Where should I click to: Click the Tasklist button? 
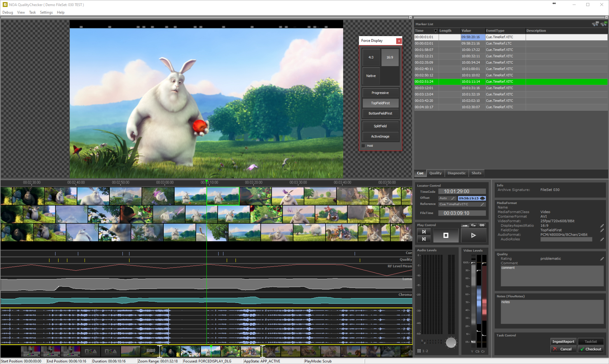591,341
